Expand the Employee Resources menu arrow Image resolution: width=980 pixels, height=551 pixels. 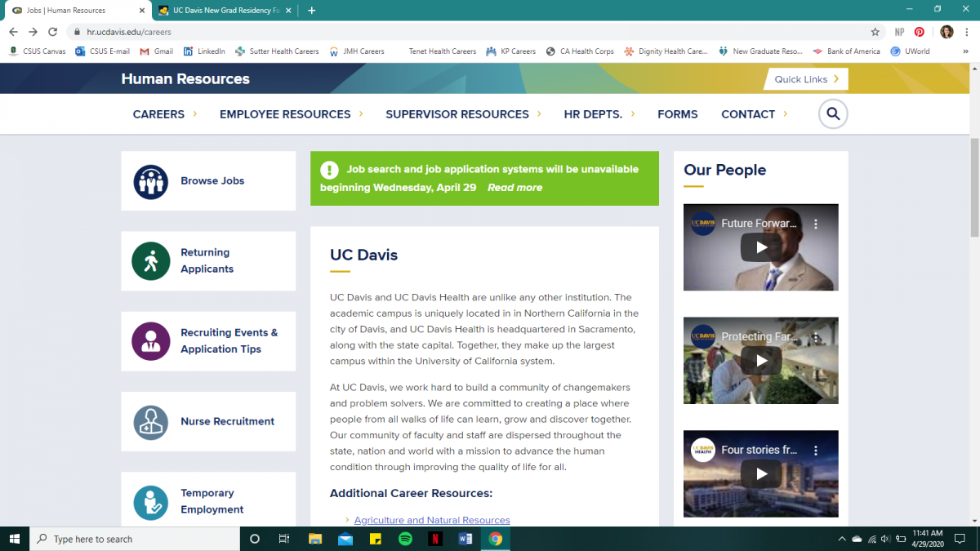(361, 114)
